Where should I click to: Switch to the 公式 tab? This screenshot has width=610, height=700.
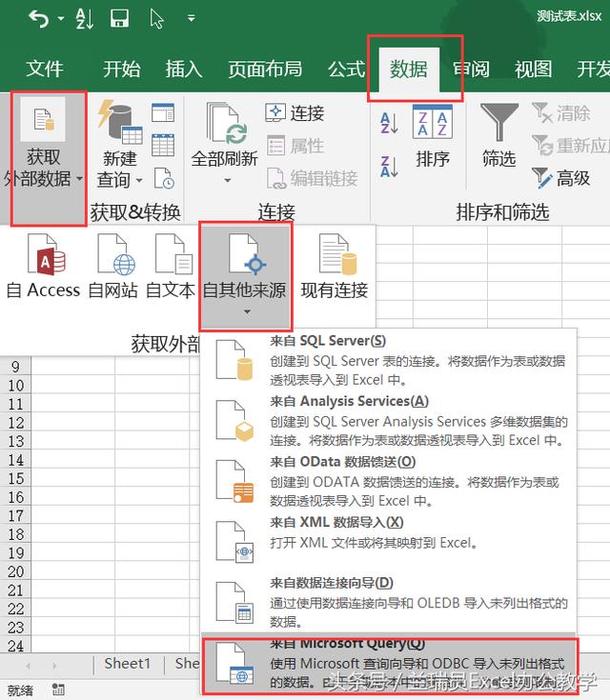click(346, 70)
